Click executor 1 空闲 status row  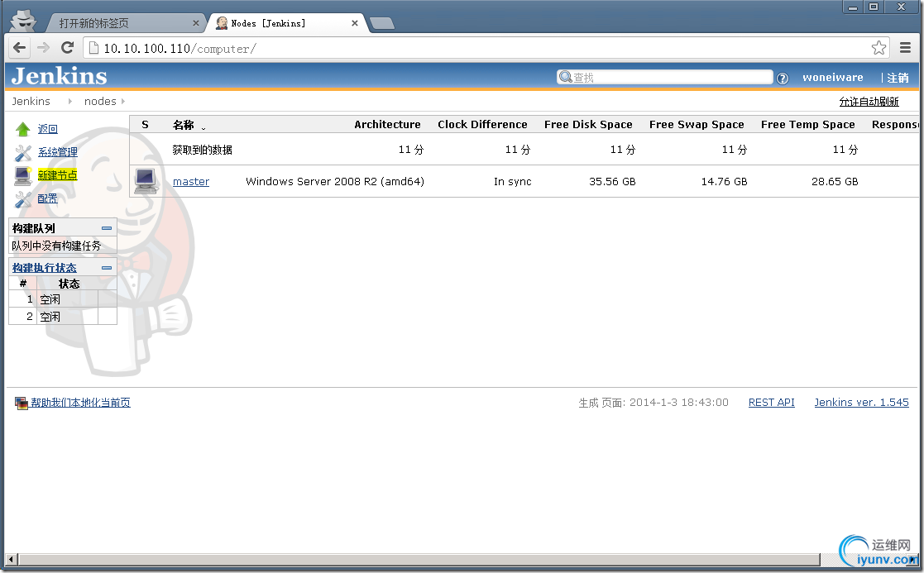(63, 299)
